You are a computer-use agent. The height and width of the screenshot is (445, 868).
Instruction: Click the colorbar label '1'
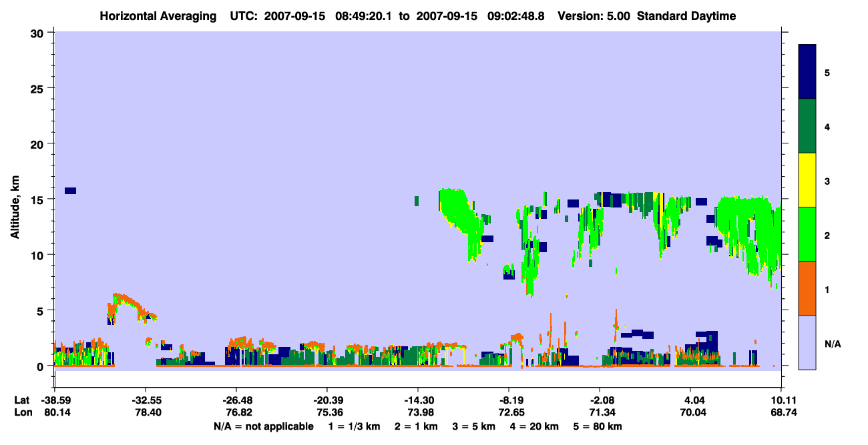[827, 289]
